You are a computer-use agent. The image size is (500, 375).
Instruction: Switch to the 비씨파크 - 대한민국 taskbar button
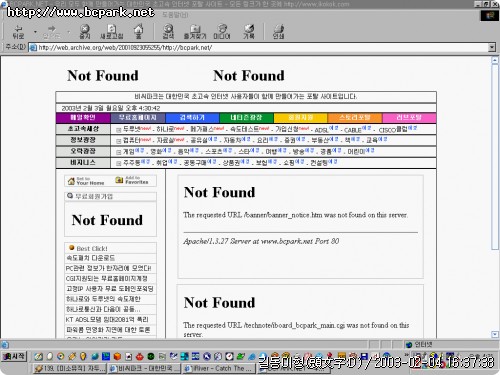click(145, 368)
